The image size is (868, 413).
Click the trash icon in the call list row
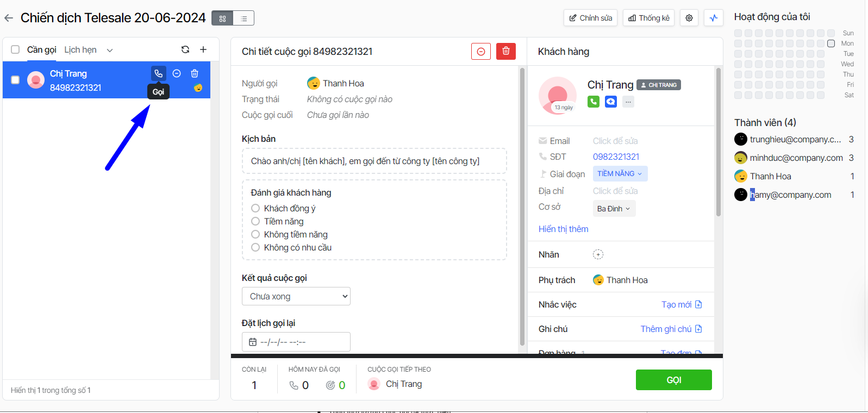click(x=195, y=73)
